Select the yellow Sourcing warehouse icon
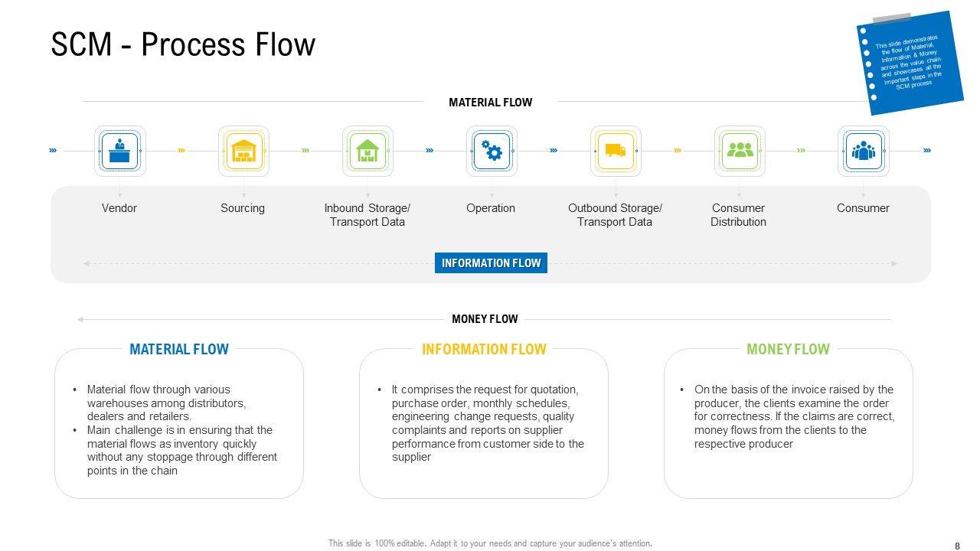980x551 pixels. tap(243, 152)
